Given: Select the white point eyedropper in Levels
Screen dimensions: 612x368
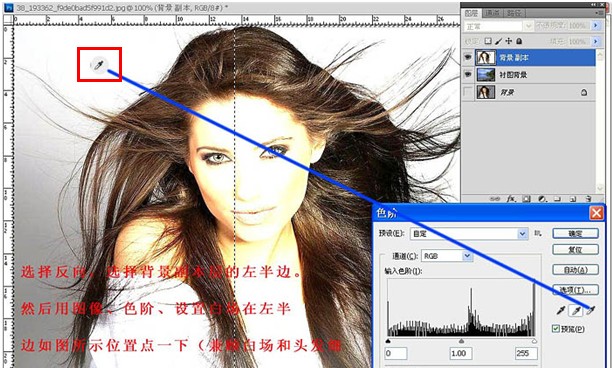Looking at the screenshot, I should pos(591,311).
